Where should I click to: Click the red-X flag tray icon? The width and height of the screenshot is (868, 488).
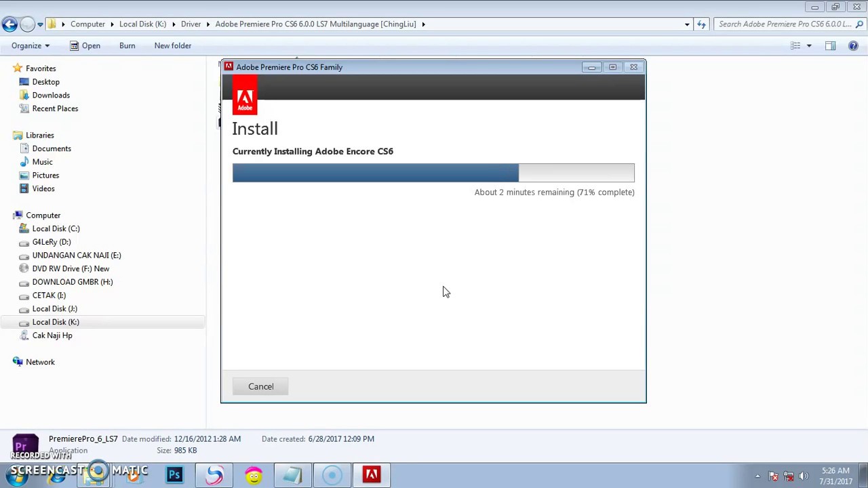(773, 476)
